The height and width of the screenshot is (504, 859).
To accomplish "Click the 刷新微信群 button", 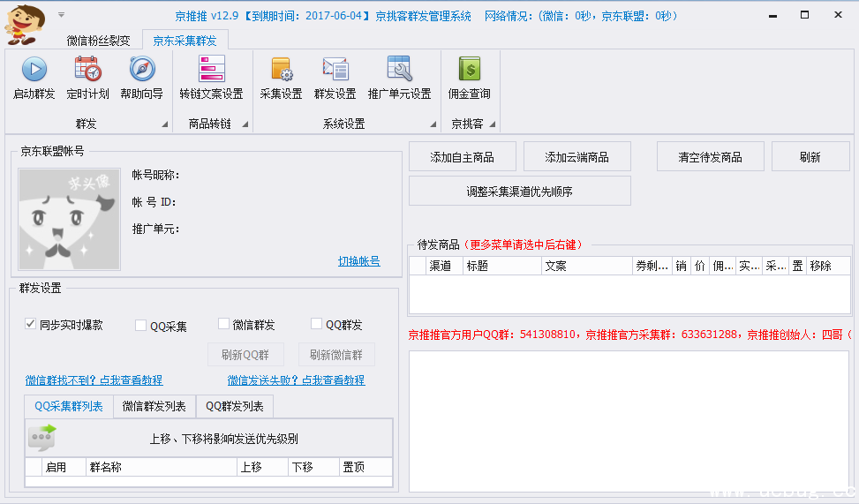I will [336, 355].
